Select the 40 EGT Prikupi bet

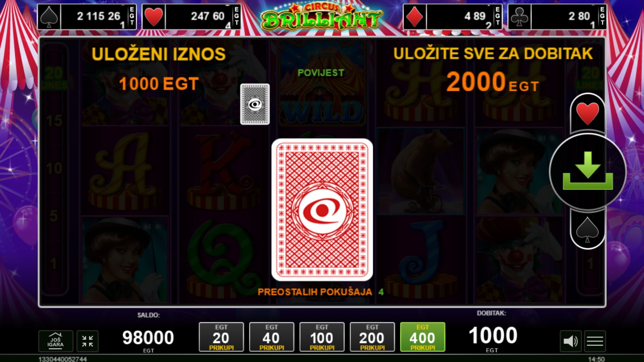pos(271,337)
